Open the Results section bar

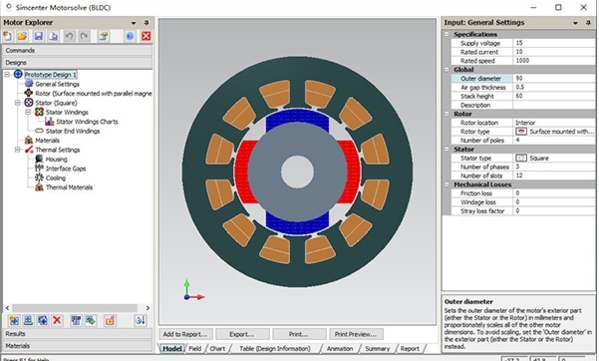coord(78,333)
